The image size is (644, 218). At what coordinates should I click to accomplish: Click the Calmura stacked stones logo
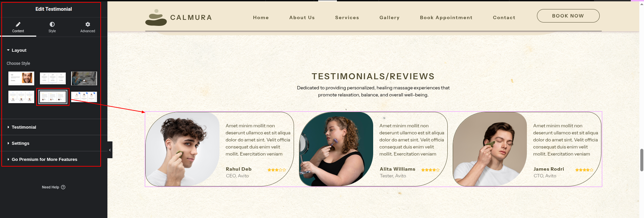point(156,17)
